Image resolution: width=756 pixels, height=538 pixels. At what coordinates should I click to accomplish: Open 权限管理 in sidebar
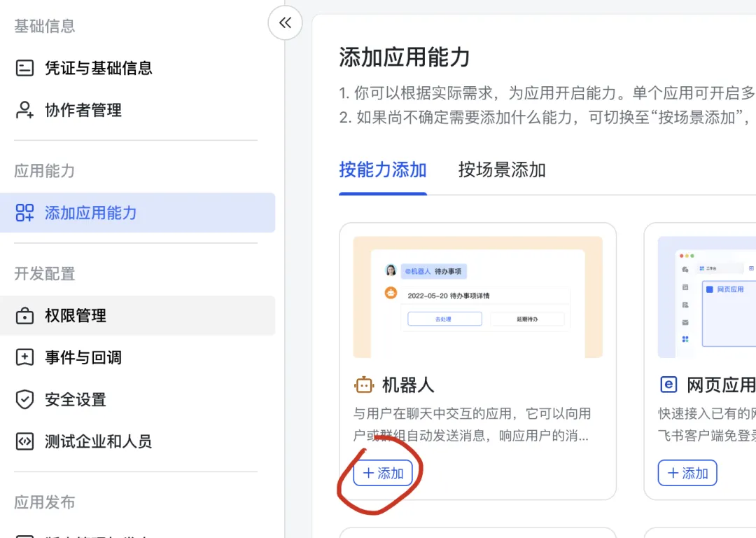pyautogui.click(x=137, y=315)
